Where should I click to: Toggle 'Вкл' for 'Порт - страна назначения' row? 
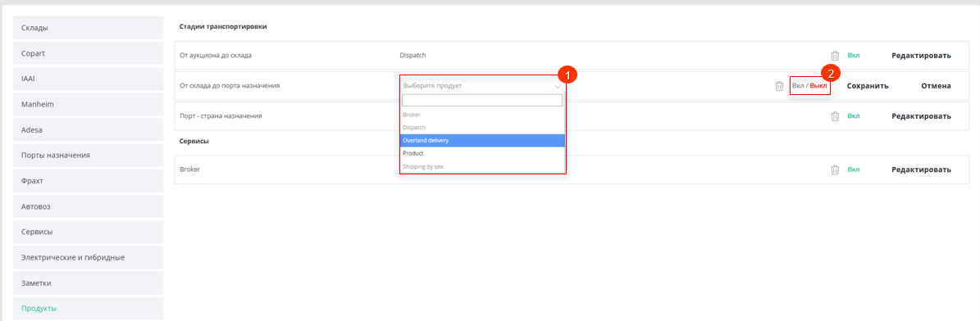click(x=853, y=116)
